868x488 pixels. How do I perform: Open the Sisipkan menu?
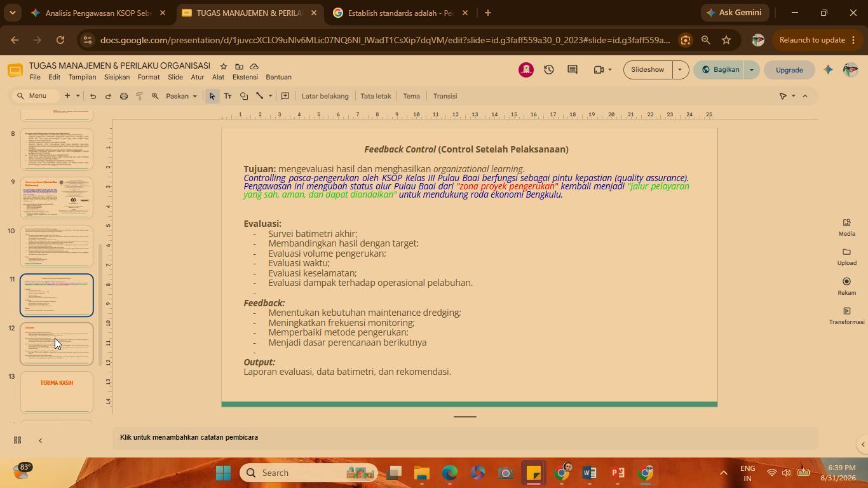click(x=117, y=77)
